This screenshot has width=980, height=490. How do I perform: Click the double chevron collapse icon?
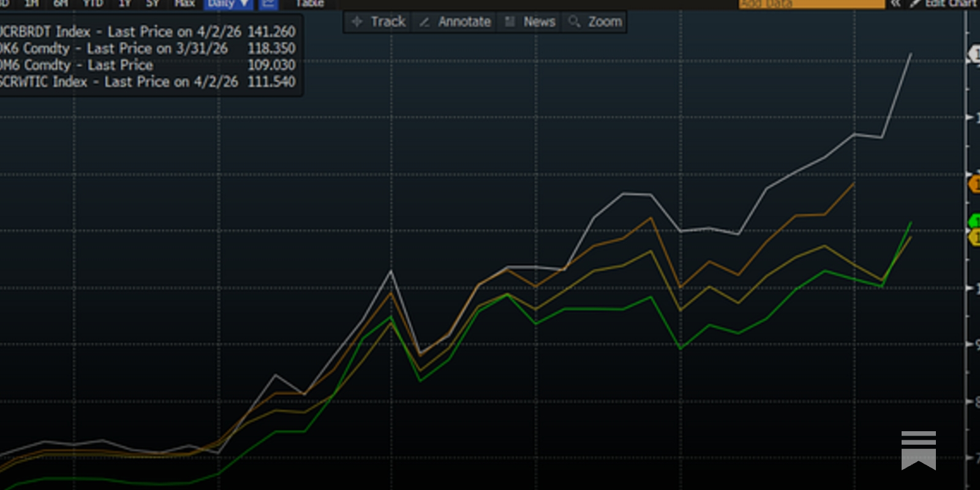pos(895,4)
